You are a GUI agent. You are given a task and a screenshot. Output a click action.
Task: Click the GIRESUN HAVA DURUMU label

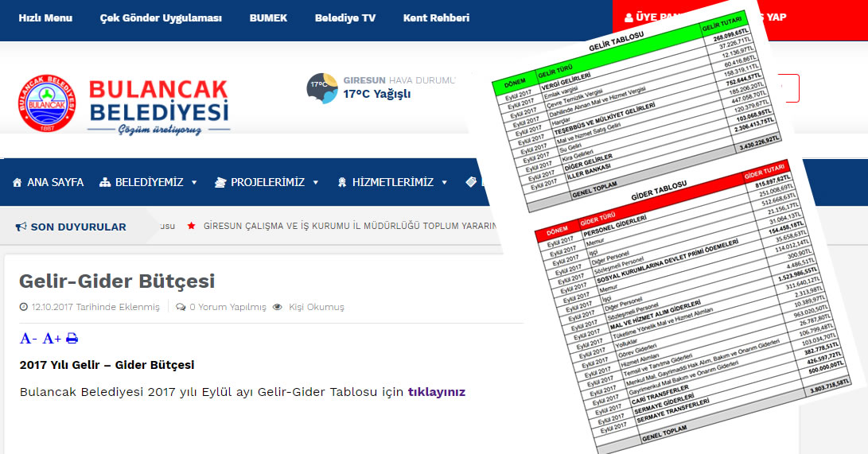click(399, 80)
